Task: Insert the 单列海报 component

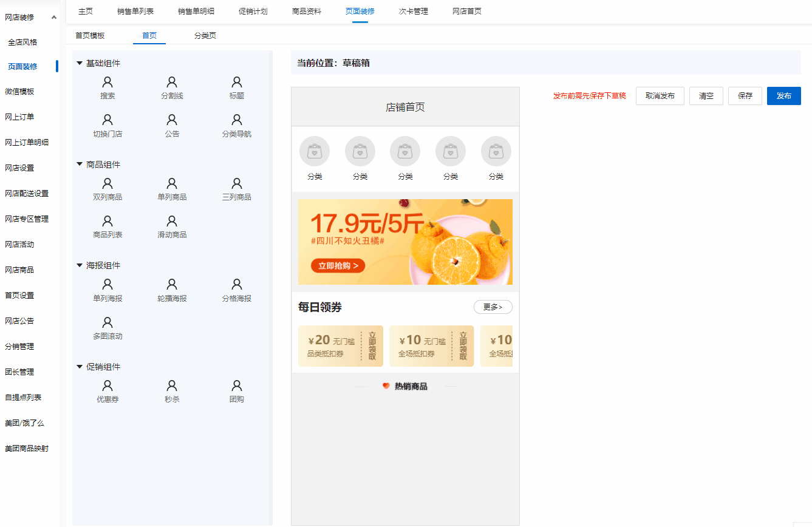Action: (x=107, y=291)
